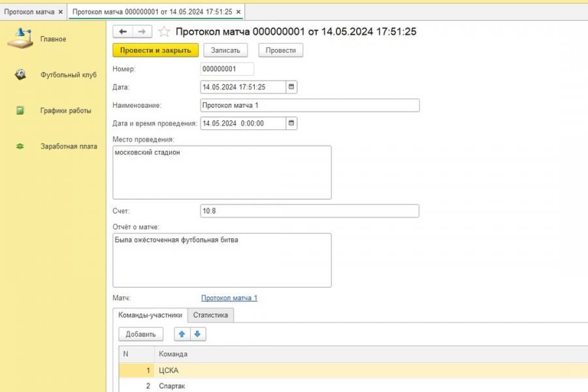Click the Команда column header

point(371,354)
